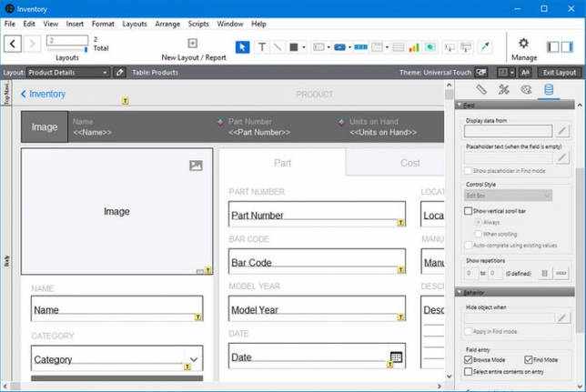This screenshot has height=392, width=586.
Task: Go to next layout arrow
Action: (x=32, y=44)
